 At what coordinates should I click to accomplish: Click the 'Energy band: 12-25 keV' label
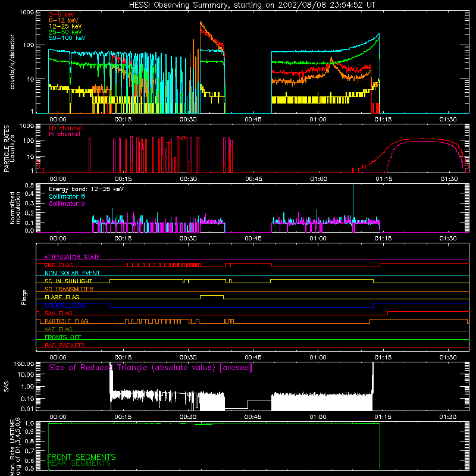[86, 189]
